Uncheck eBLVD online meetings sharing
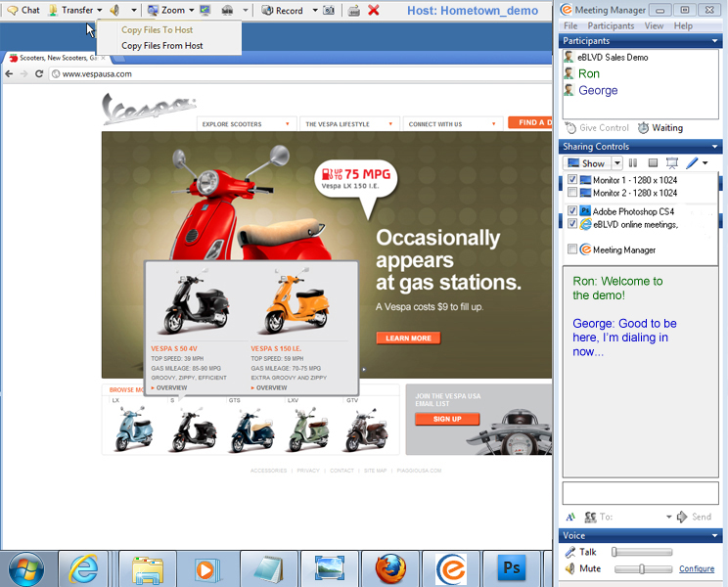 click(x=572, y=224)
